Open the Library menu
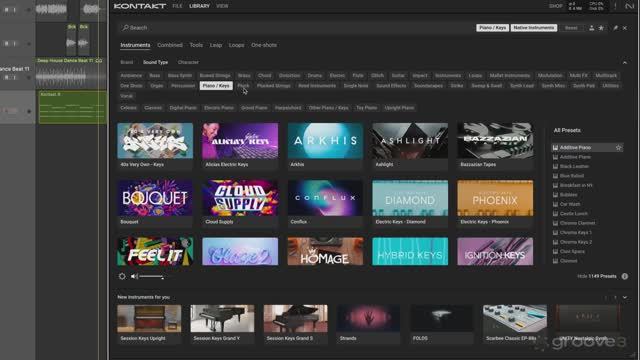The image size is (640, 360). pyautogui.click(x=199, y=6)
